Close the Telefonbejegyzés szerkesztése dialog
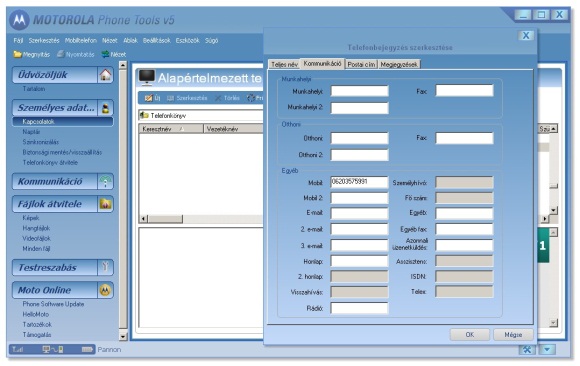Screen dimensions: 580x366 (x=526, y=36)
